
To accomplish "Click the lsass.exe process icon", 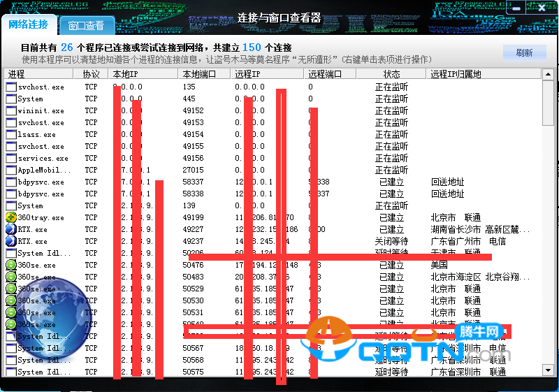I will [x=10, y=134].
